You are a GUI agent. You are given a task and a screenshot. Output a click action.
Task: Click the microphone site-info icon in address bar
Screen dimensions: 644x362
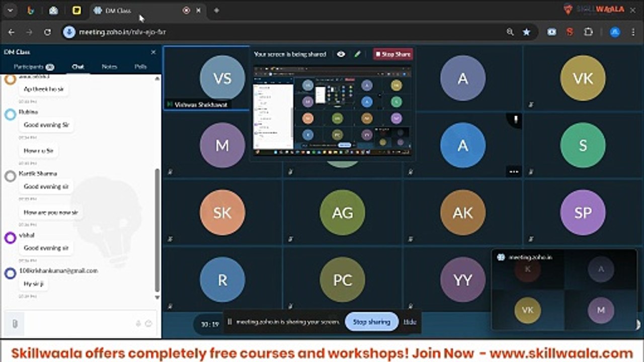click(x=69, y=32)
